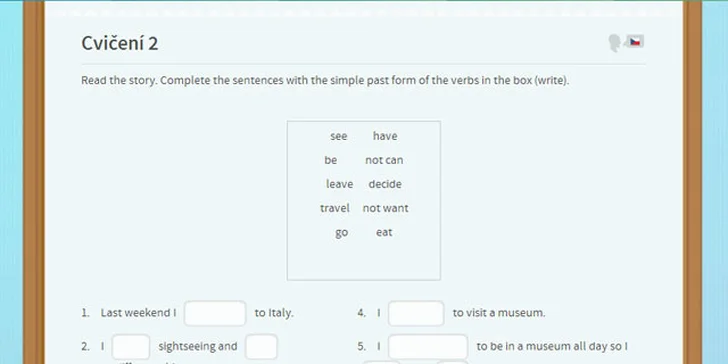
Task: Click the first blank in sentence 2
Action: [x=131, y=346]
